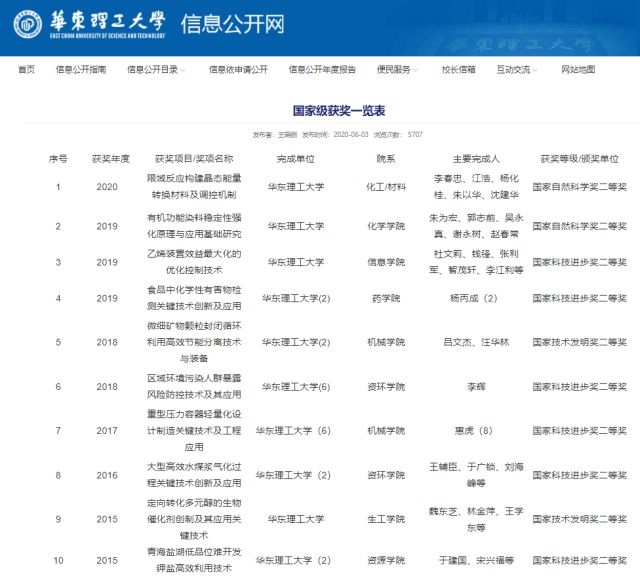The image size is (640, 580).
Task: Expand the 信息公开目录 dropdown menu
Action: click(156, 69)
